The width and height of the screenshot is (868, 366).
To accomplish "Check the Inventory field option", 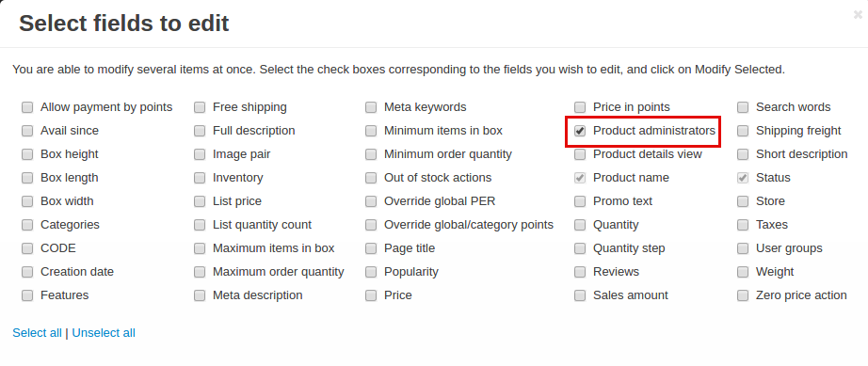I will 200,178.
